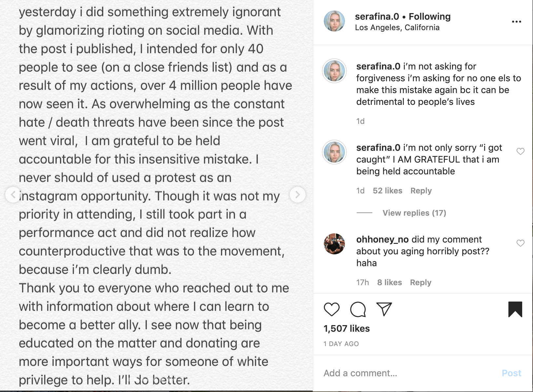
Task: Share post via paper plane icon
Action: [384, 309]
